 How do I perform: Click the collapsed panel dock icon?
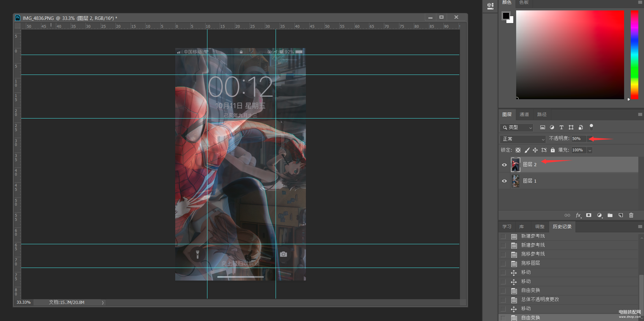(490, 6)
